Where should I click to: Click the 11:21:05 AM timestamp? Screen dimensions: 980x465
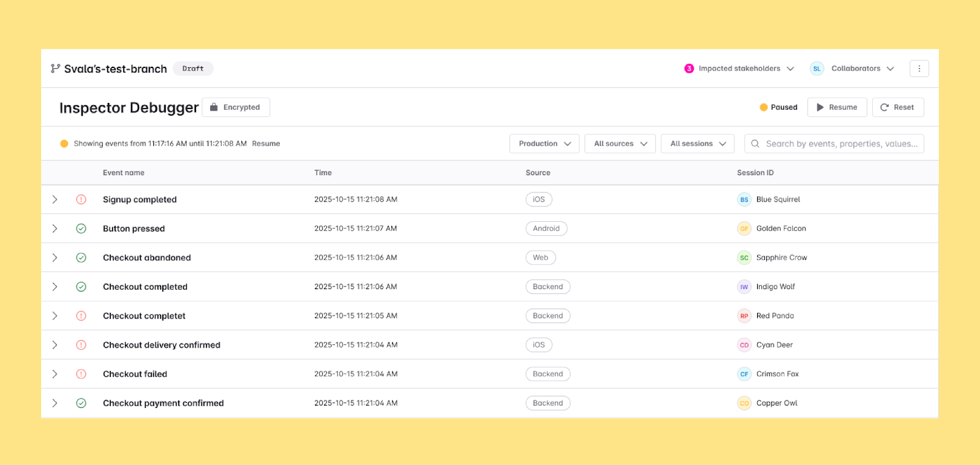click(x=356, y=316)
